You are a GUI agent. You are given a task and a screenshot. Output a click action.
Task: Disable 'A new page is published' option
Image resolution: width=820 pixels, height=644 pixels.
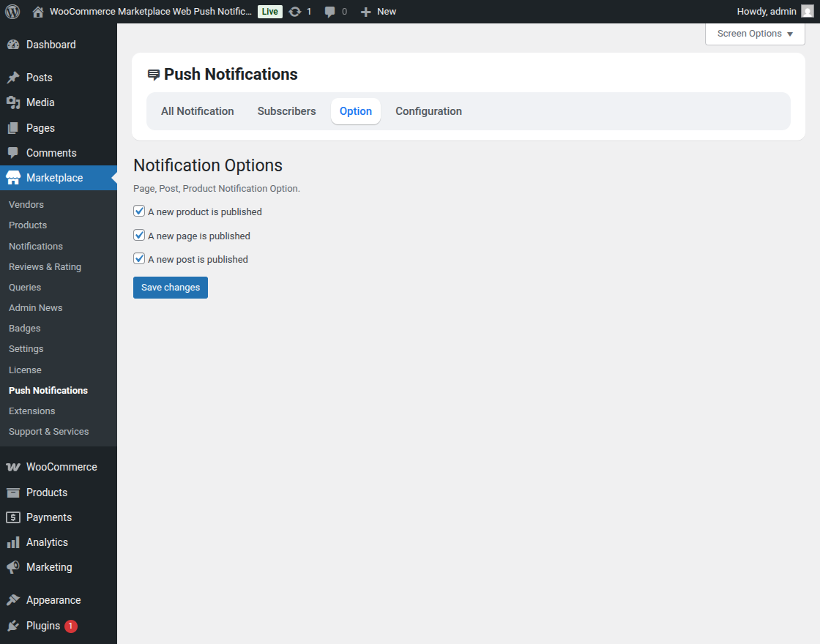click(x=139, y=235)
